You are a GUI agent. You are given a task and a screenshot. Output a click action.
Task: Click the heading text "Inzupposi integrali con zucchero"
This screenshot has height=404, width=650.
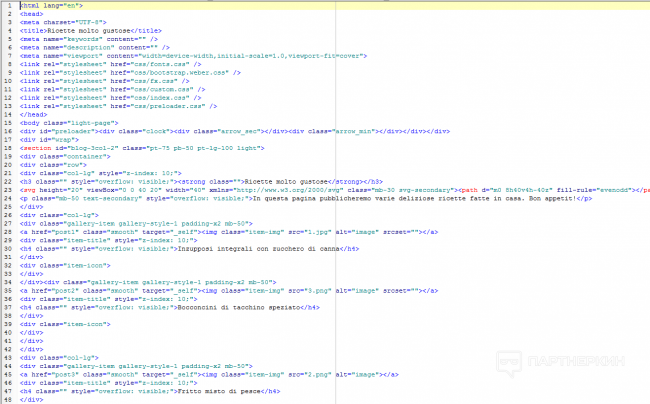164,248
